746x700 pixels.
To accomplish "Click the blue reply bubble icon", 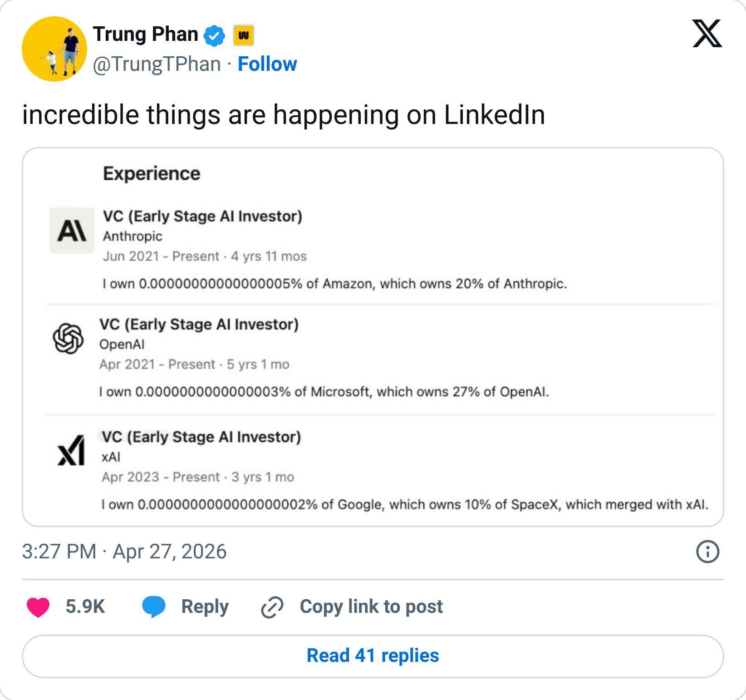I will [x=155, y=606].
